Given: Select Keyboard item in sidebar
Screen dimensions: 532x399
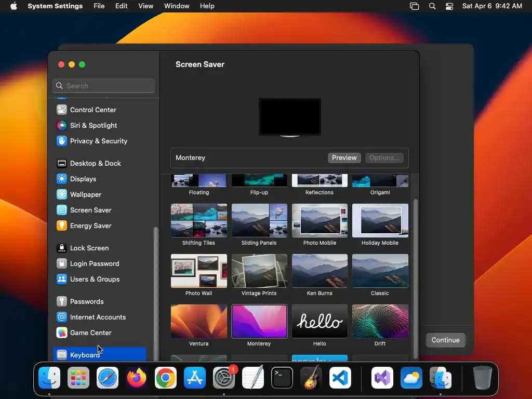Looking at the screenshot, I should (100, 354).
